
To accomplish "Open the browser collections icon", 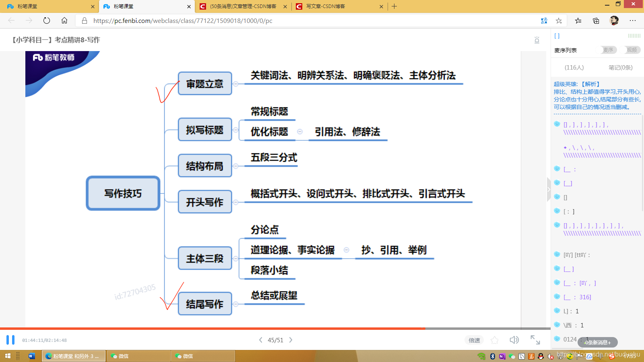I will pyautogui.click(x=596, y=21).
